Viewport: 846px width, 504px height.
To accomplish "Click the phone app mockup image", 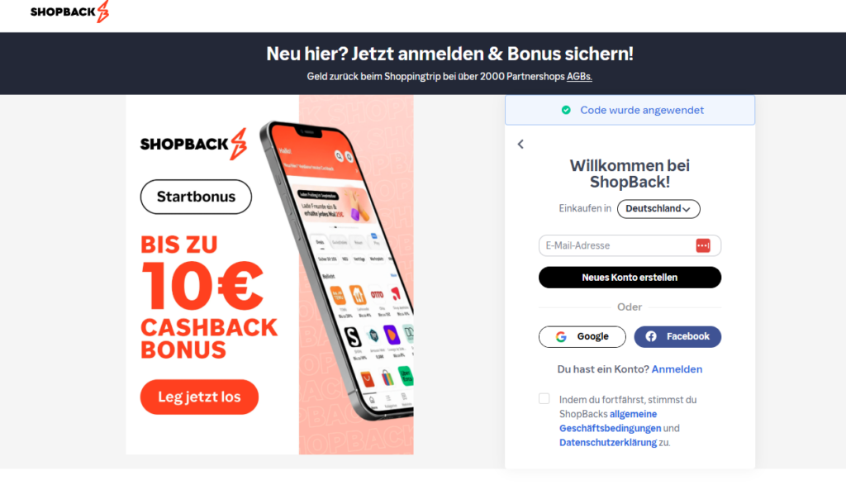I will 337,270.
